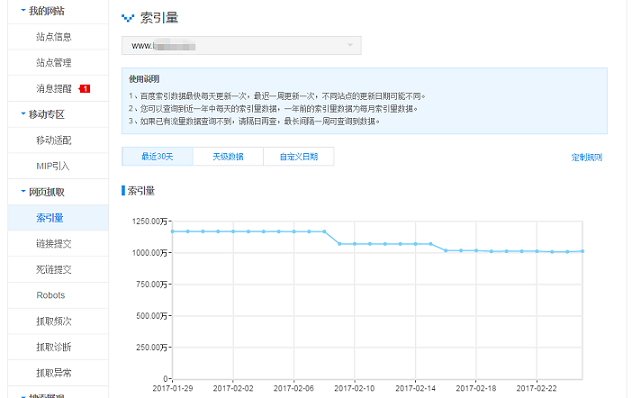Open the 定制规则 link
This screenshot has height=398, width=632.
tap(586, 157)
